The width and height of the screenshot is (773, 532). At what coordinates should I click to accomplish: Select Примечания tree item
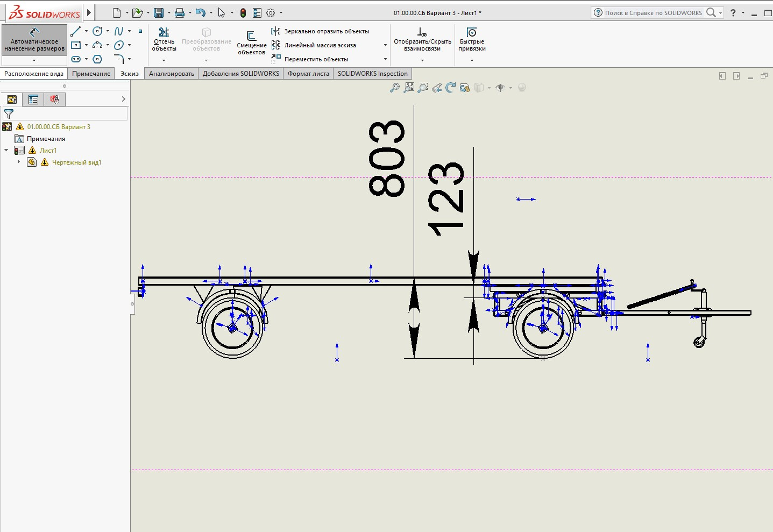point(46,139)
